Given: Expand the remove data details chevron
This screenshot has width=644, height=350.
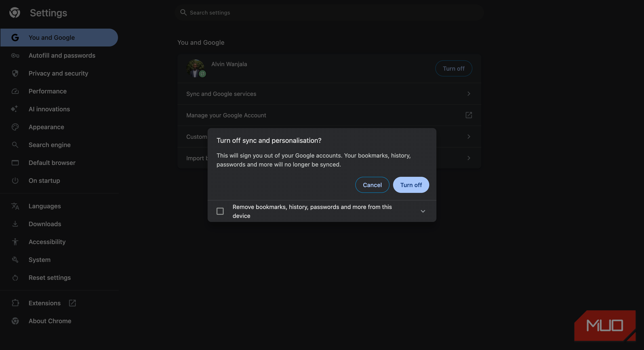Looking at the screenshot, I should point(423,211).
